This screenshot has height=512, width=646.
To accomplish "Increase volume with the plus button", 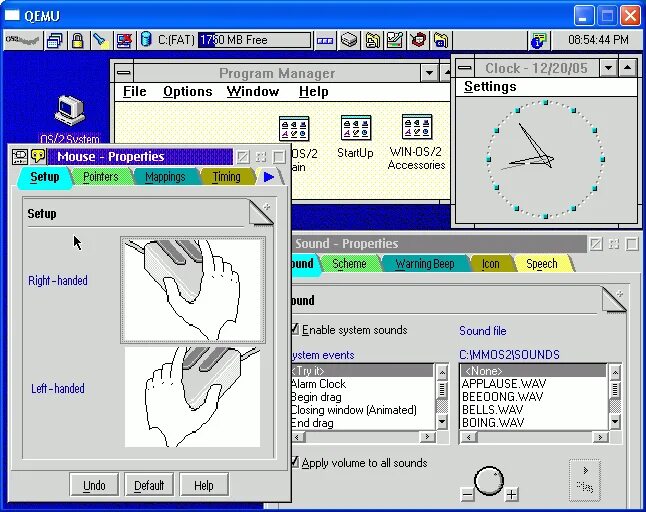I will (x=511, y=494).
